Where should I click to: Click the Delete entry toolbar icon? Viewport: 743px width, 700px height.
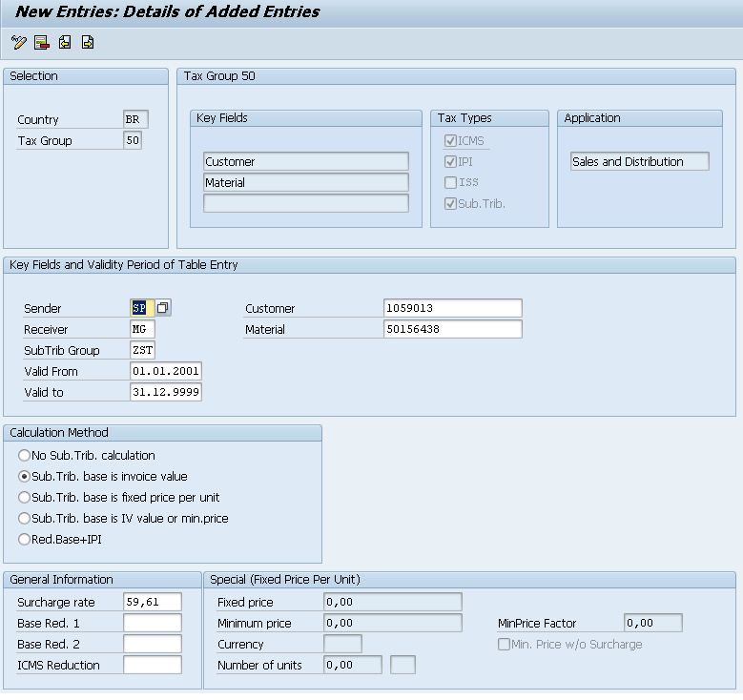tap(41, 42)
